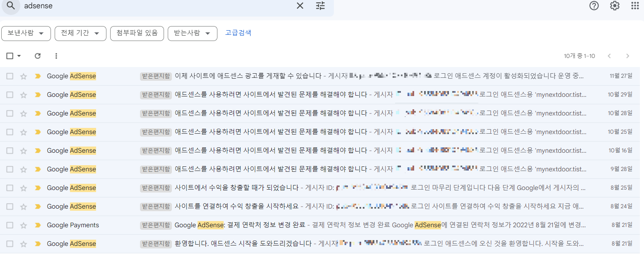Image resolution: width=644 pixels, height=255 pixels.
Task: Open Gmail settings gear
Action: pyautogui.click(x=615, y=6)
